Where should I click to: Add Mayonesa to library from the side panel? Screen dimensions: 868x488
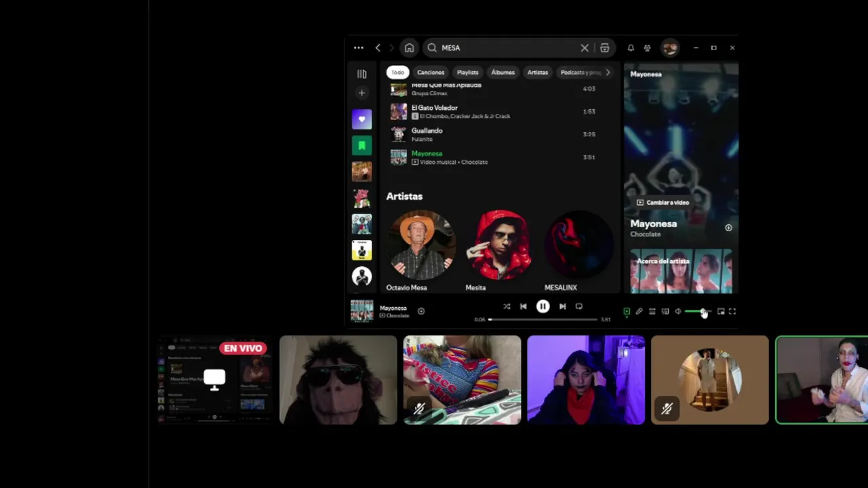point(728,228)
